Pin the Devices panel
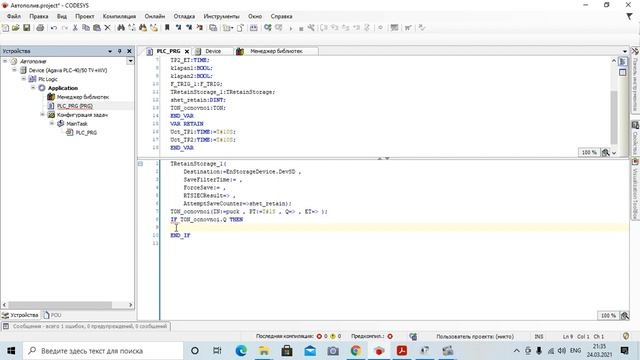Viewport: 640px width, 360px height. (x=120, y=51)
